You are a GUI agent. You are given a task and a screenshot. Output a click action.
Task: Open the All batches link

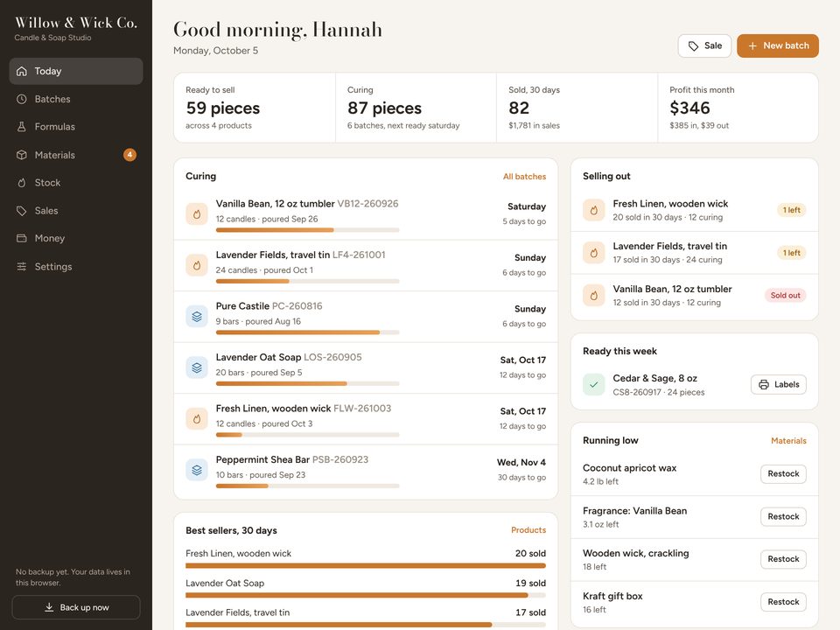point(524,177)
